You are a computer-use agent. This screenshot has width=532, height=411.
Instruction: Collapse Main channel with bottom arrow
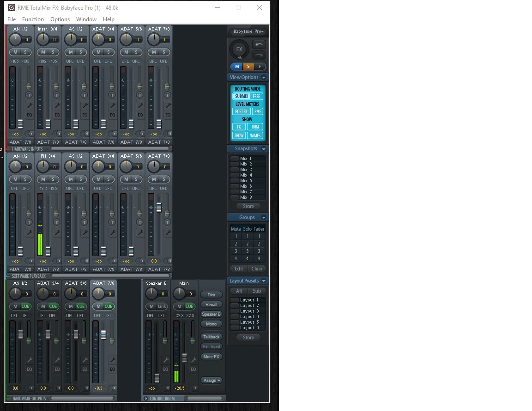pos(195,388)
